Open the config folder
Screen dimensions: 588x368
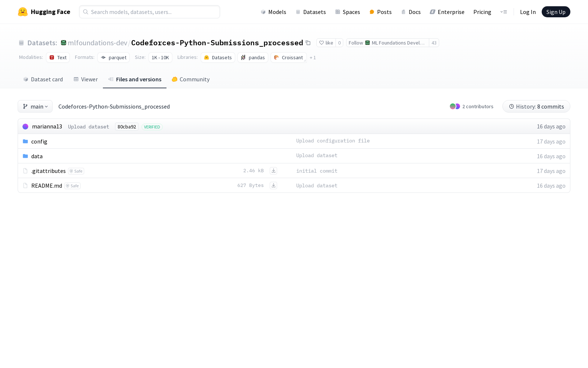tap(39, 141)
